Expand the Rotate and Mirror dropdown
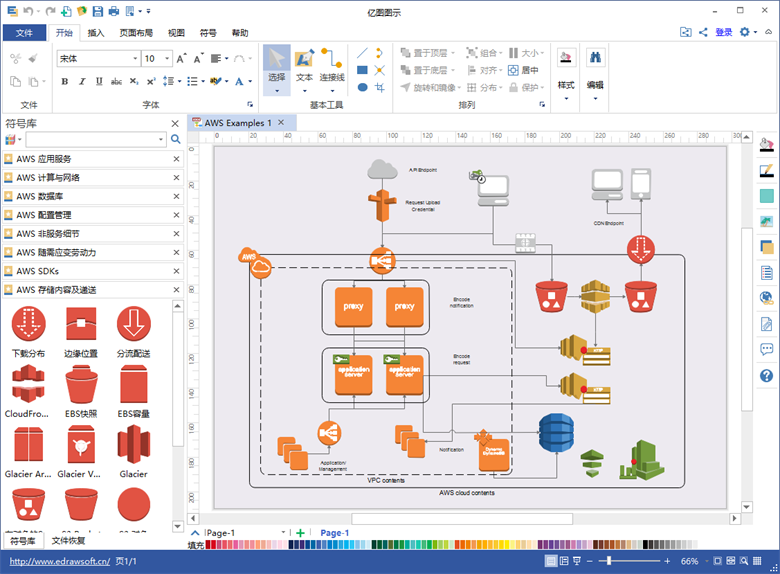780x574 pixels. click(x=459, y=88)
